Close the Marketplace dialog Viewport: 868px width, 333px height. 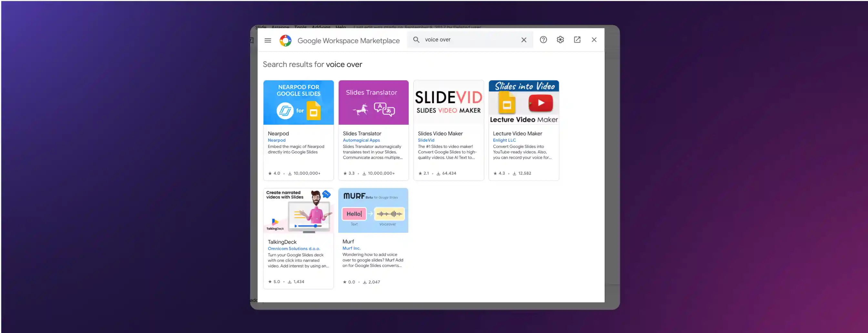[594, 40]
